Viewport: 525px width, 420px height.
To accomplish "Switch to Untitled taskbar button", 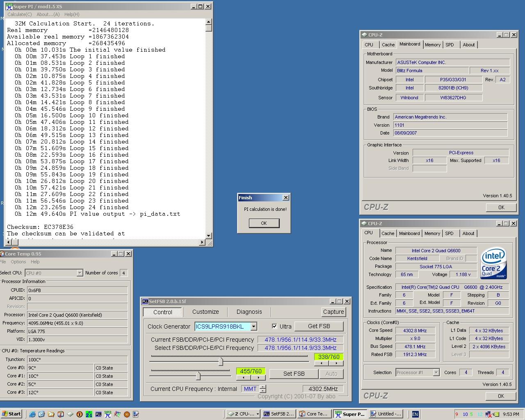I will click(x=386, y=414).
